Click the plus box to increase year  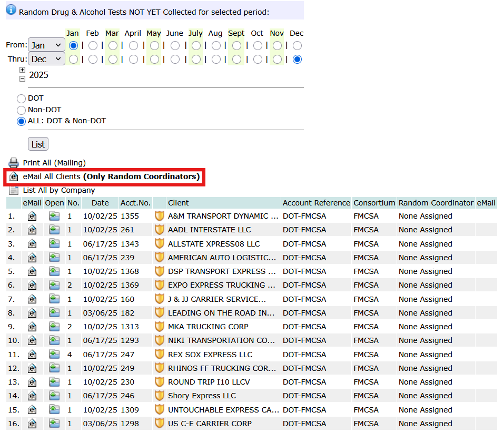click(22, 70)
